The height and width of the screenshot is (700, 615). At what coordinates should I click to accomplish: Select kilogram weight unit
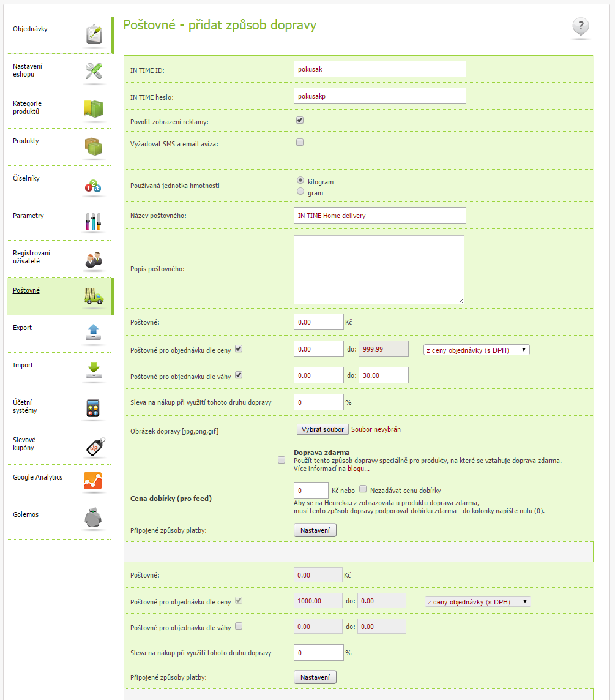[300, 180]
